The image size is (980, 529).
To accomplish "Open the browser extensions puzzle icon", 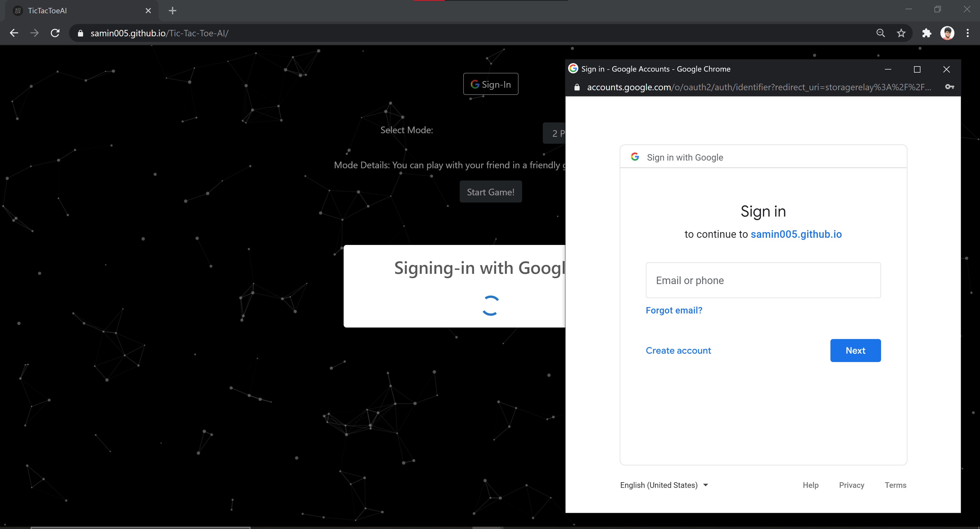I will (x=926, y=33).
